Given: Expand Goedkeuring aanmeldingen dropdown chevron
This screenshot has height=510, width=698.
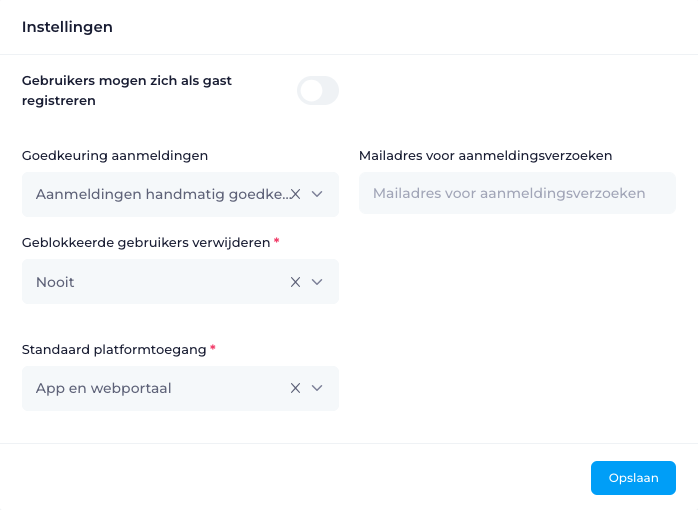Looking at the screenshot, I should (317, 194).
